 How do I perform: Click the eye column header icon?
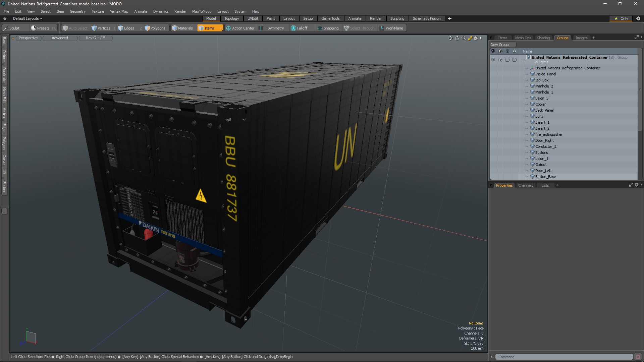pos(493,51)
